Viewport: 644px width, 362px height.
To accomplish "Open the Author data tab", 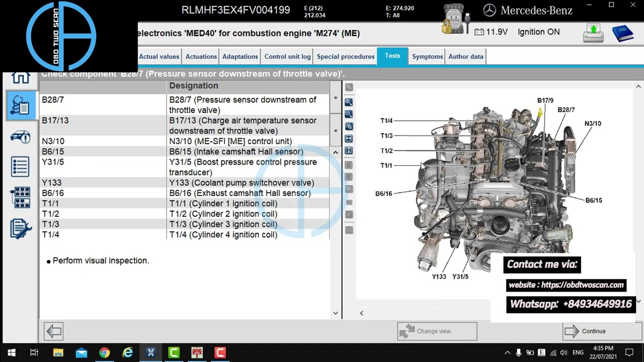I will pyautogui.click(x=466, y=56).
